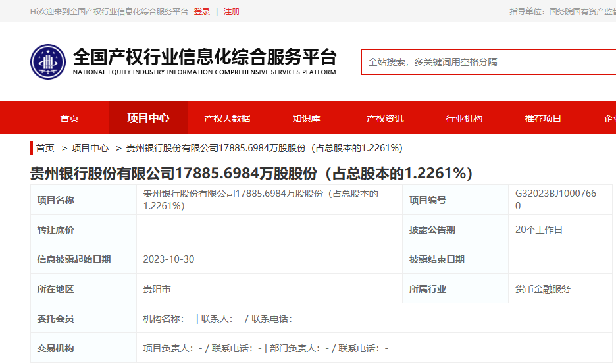Click the 项目名称 label cell
Image resolution: width=616 pixels, height=364 pixels.
pos(84,199)
